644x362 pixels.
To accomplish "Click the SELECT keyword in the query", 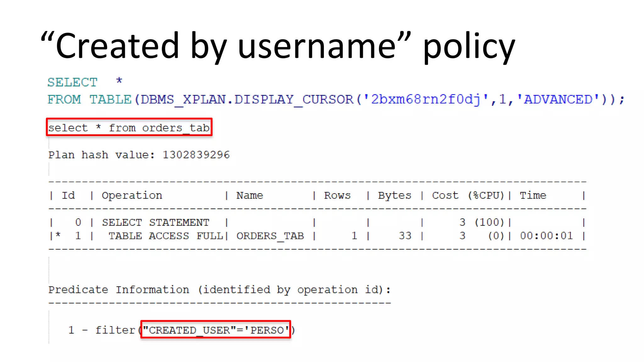I will pos(72,82).
